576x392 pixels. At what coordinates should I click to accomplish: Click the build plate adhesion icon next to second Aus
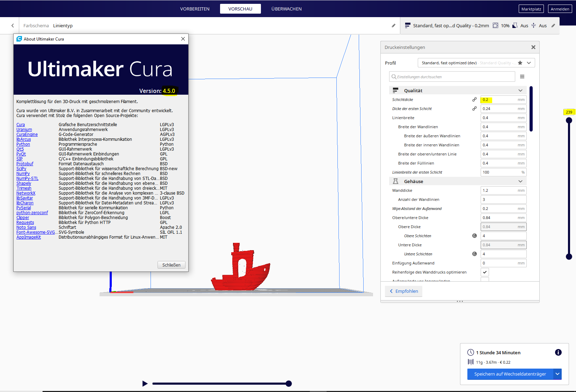(533, 25)
